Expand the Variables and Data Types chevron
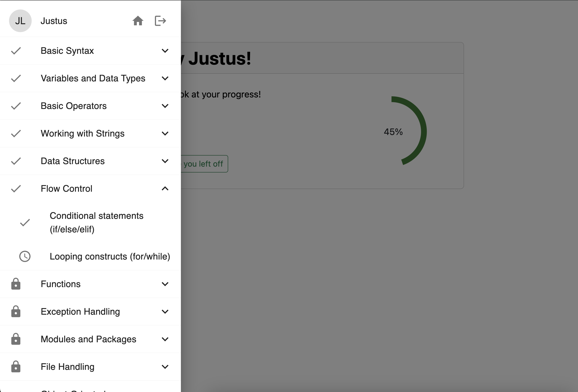578x392 pixels. tap(165, 78)
